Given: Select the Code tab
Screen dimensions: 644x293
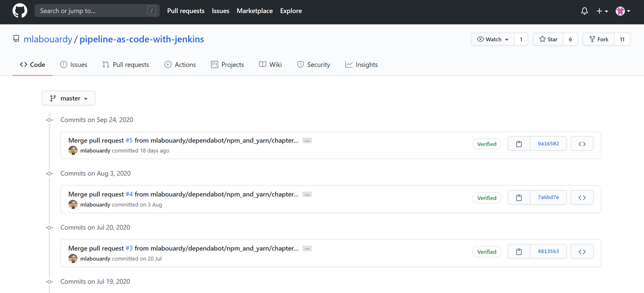Looking at the screenshot, I should [x=33, y=64].
